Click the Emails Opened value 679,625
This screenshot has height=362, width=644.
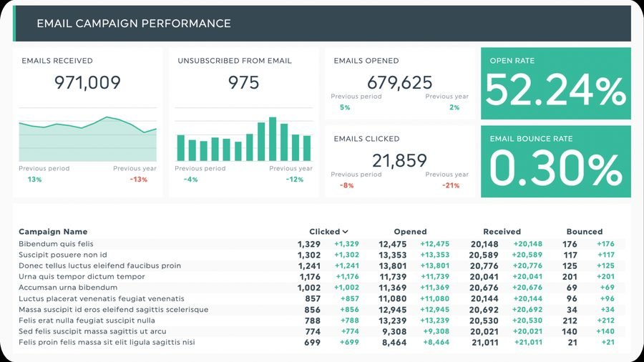399,82
